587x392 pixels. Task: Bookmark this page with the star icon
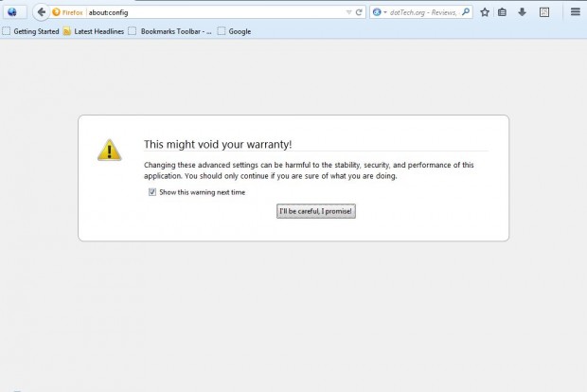pos(485,12)
